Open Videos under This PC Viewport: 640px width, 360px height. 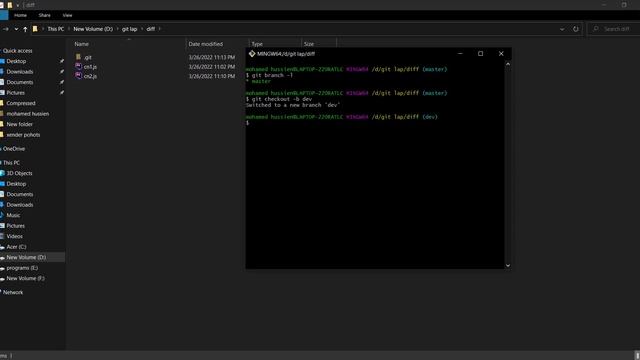[14, 236]
